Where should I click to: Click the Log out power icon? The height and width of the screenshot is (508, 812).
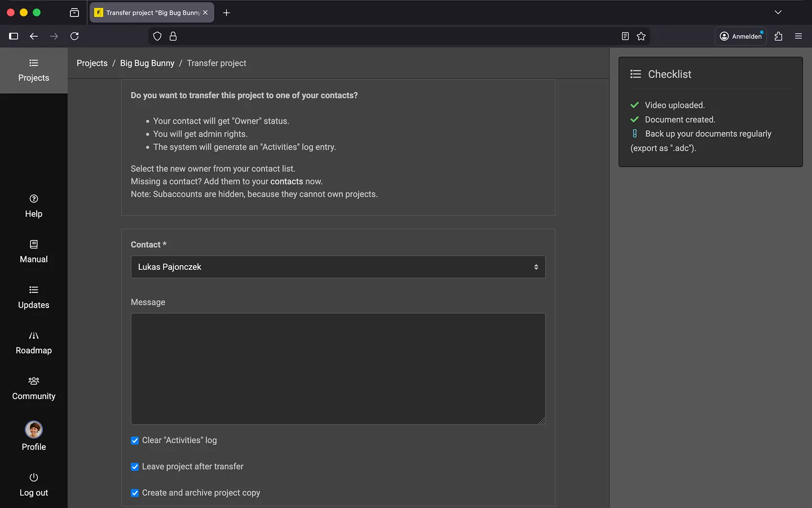[34, 478]
